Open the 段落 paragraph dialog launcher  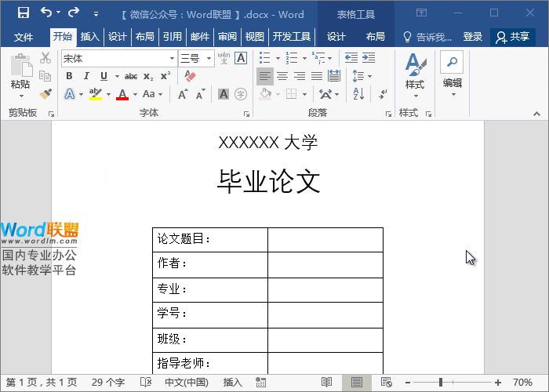(x=388, y=114)
